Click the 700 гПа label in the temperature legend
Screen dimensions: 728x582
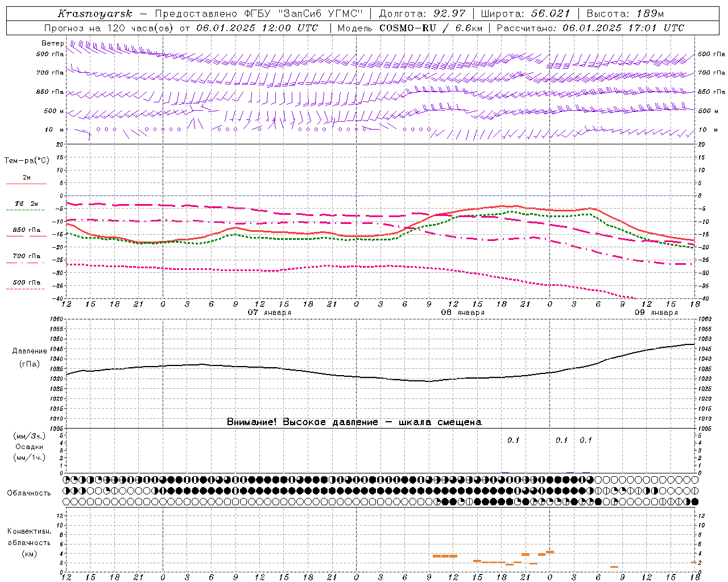(x=27, y=256)
